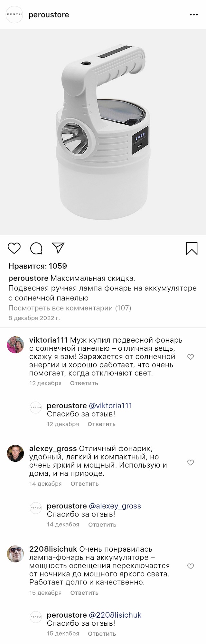Reply to alexey_gross's comment
Image resolution: width=206 pixels, height=644 pixels.
click(84, 484)
